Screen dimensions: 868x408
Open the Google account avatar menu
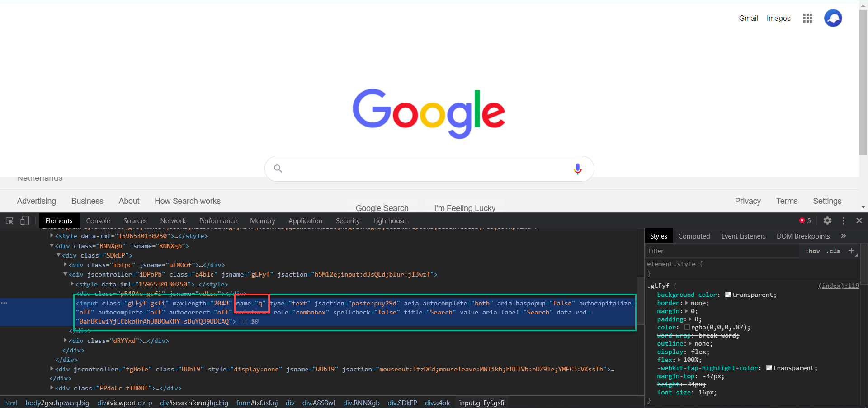[x=833, y=18]
